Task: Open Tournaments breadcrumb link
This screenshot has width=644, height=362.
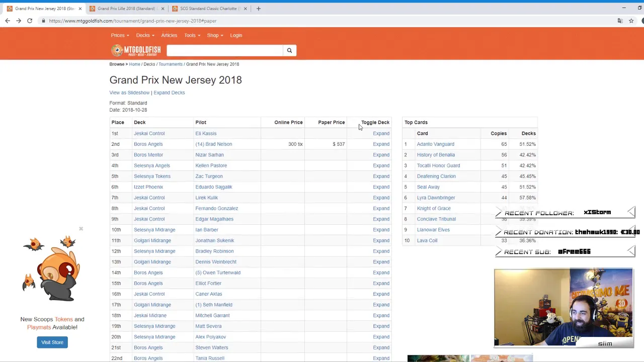Action: [171, 64]
